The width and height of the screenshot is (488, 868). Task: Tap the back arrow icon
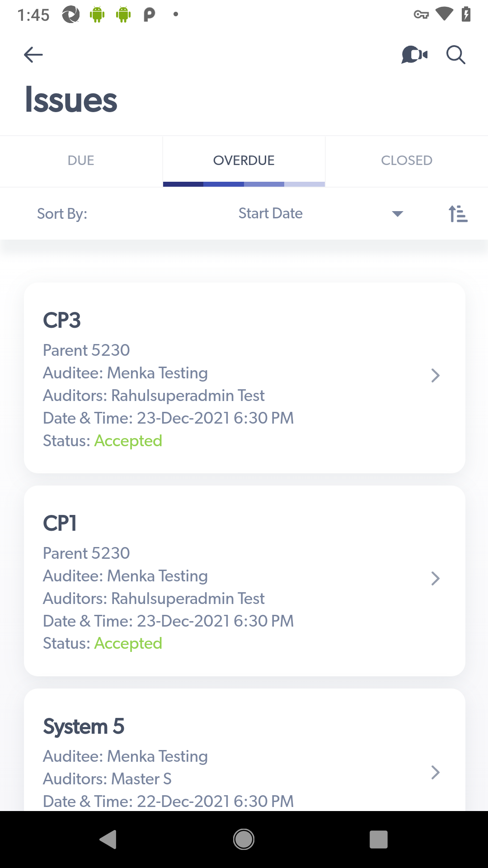33,55
